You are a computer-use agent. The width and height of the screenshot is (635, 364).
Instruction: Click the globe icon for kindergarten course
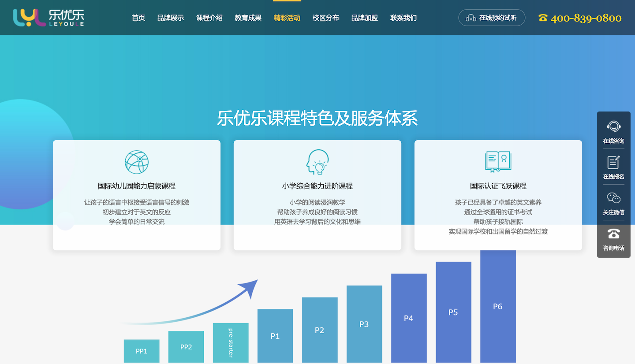(x=137, y=162)
